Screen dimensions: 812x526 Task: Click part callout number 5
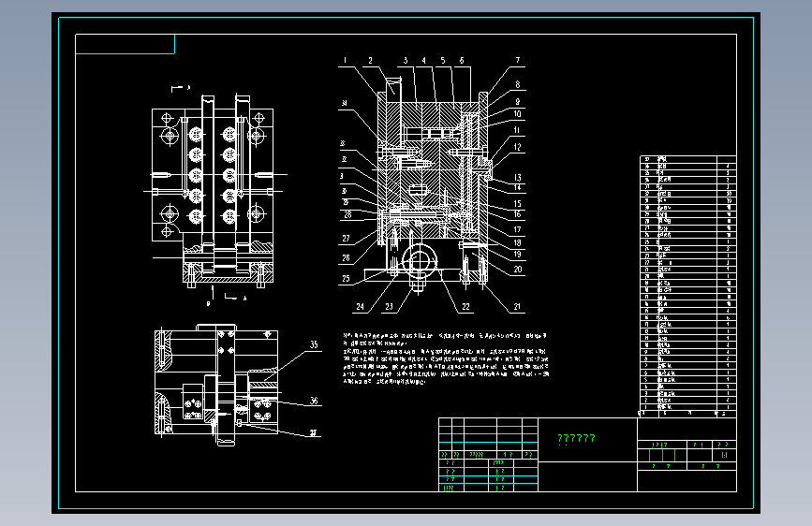tap(443, 61)
